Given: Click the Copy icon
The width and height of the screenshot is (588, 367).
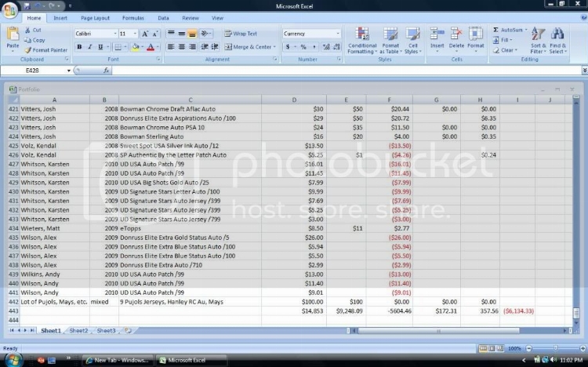Looking at the screenshot, I should (x=27, y=40).
